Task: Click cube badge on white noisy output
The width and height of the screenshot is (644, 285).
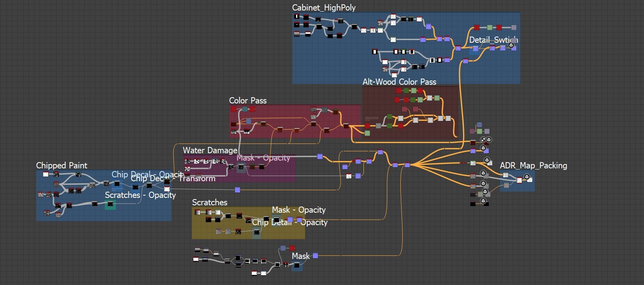Action: pos(487,160)
